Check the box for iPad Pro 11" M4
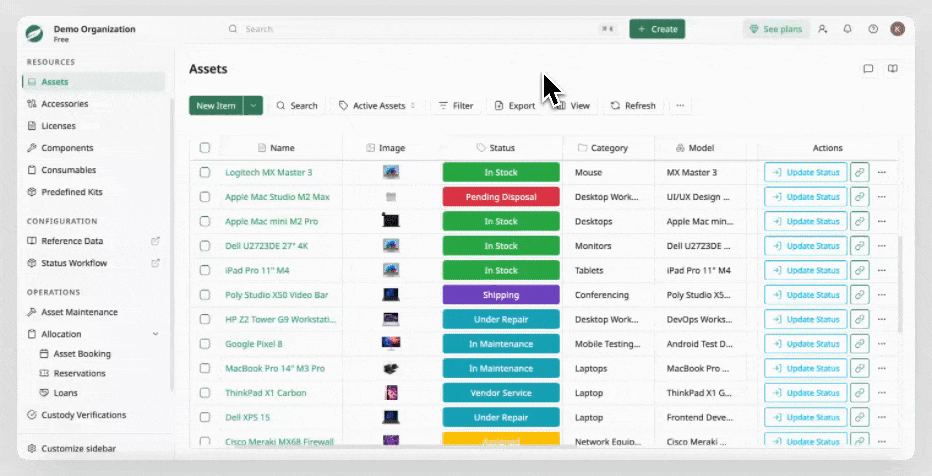The height and width of the screenshot is (476, 932). point(204,270)
